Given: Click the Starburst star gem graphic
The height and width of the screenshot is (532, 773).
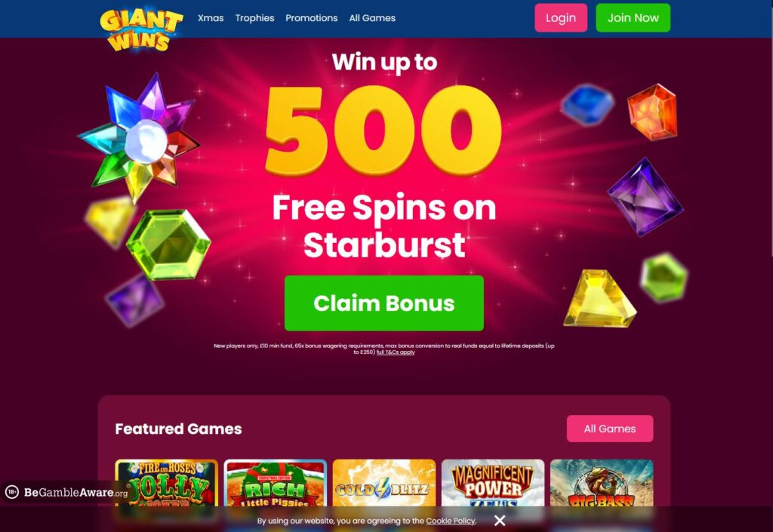Looking at the screenshot, I should click(140, 138).
